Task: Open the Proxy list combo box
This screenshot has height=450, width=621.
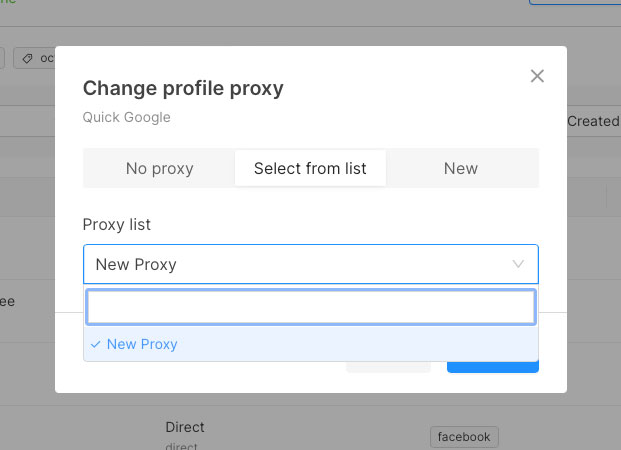Action: [300, 264]
